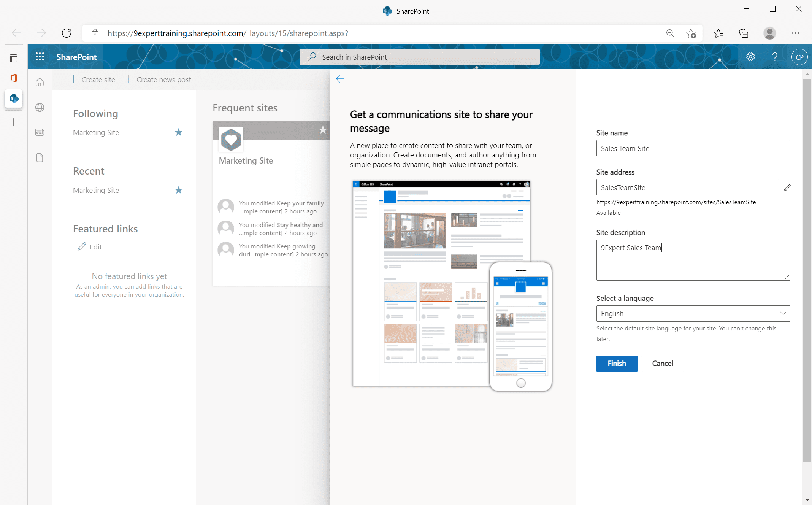Open the SharePoint icon in Edge sidebar

(x=14, y=99)
